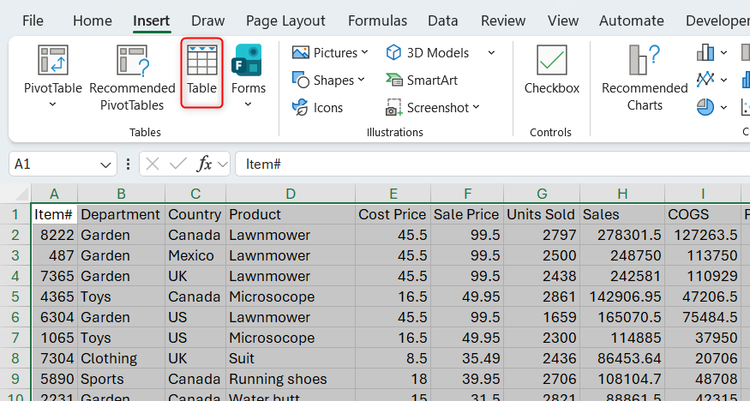
Task: Switch to the Home tab
Action: (92, 21)
